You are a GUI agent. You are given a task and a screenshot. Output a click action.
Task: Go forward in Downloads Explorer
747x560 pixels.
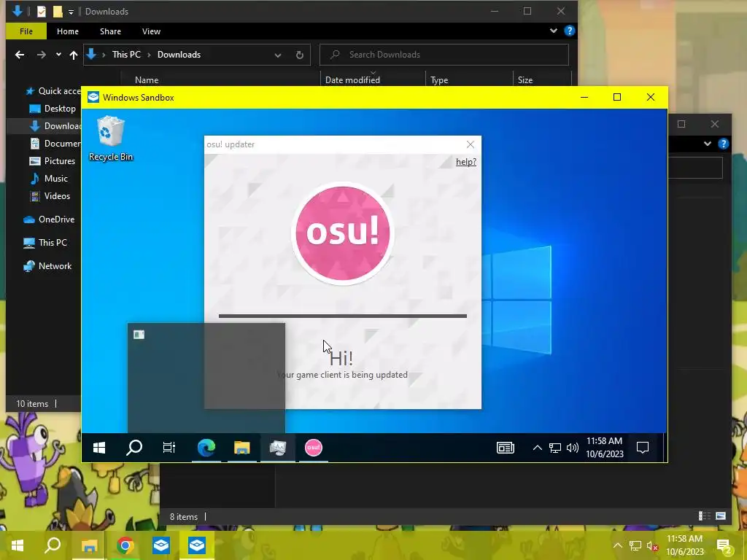coord(42,55)
